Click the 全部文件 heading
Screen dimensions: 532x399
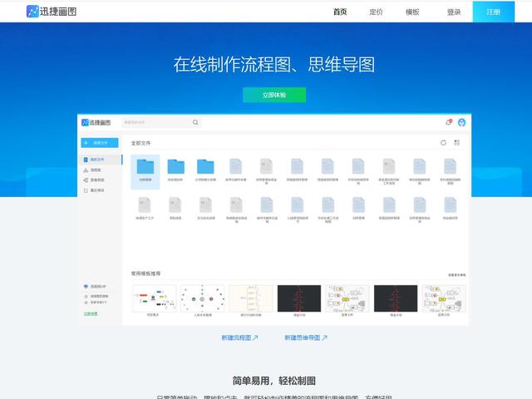click(140, 143)
